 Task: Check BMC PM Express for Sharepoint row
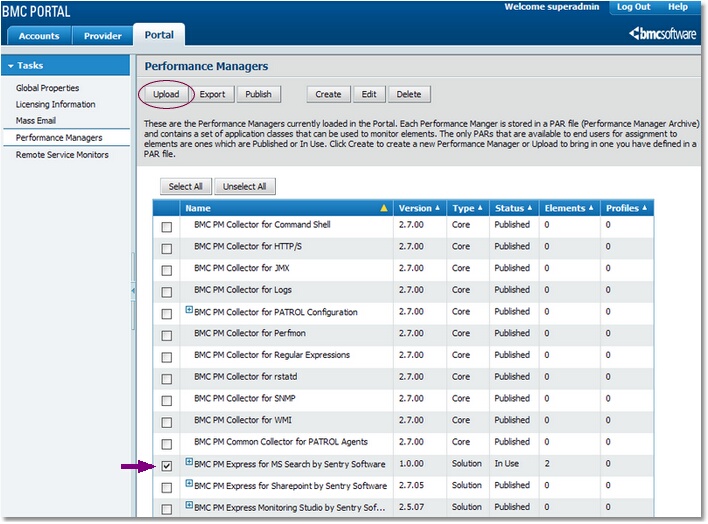coord(167,487)
